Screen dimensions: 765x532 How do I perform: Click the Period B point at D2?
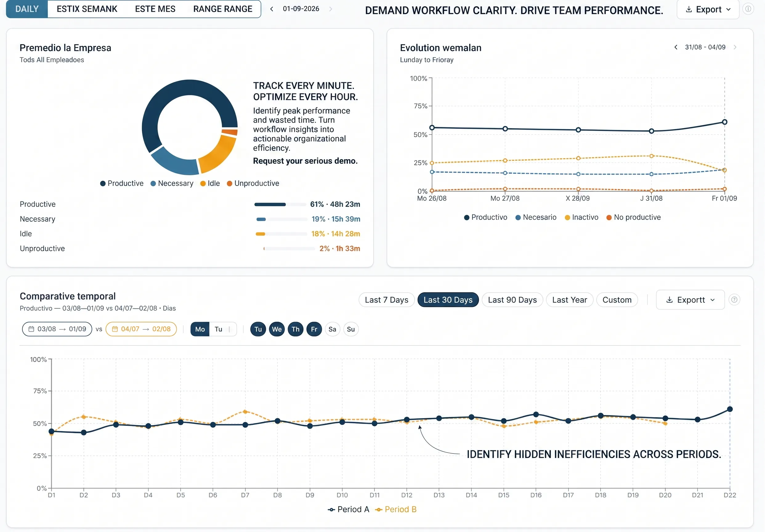point(84,417)
